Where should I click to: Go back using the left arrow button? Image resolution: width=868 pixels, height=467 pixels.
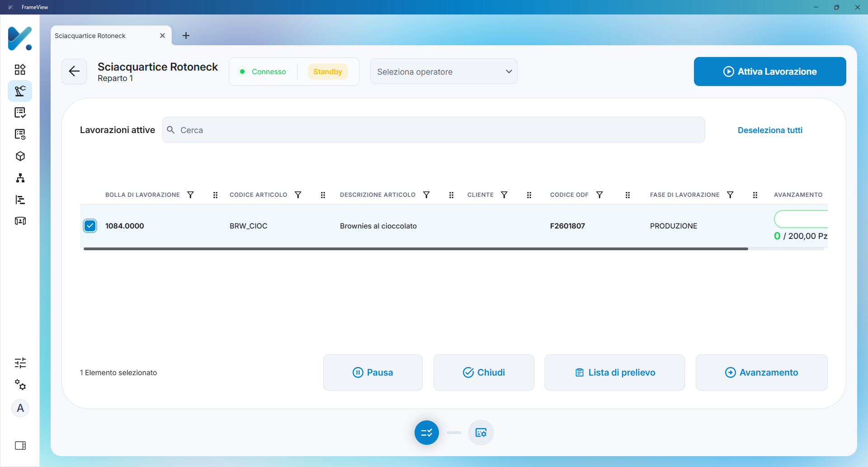(74, 71)
